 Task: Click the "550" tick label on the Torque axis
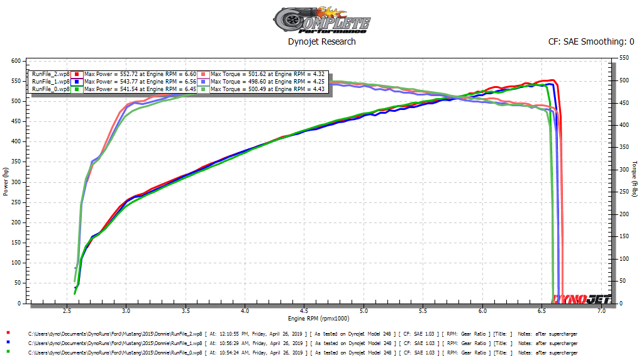pyautogui.click(x=624, y=58)
